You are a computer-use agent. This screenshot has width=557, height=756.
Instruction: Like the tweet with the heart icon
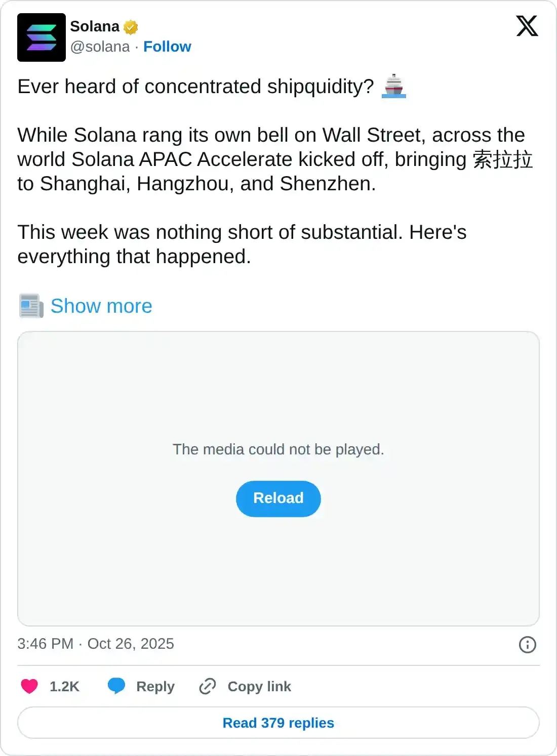click(x=29, y=686)
